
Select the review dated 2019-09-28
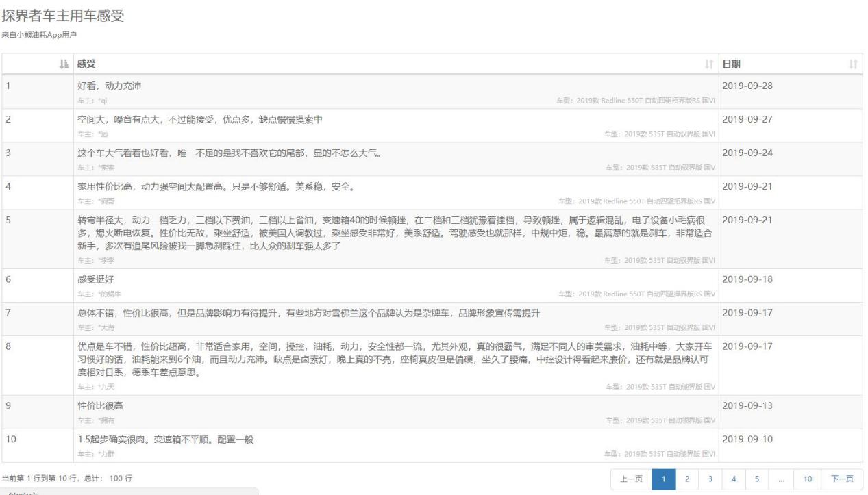coord(274,90)
